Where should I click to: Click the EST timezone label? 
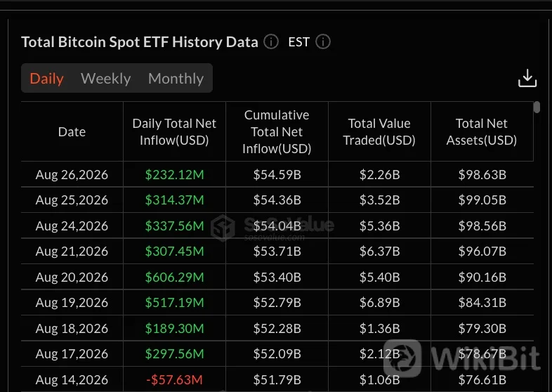[298, 42]
